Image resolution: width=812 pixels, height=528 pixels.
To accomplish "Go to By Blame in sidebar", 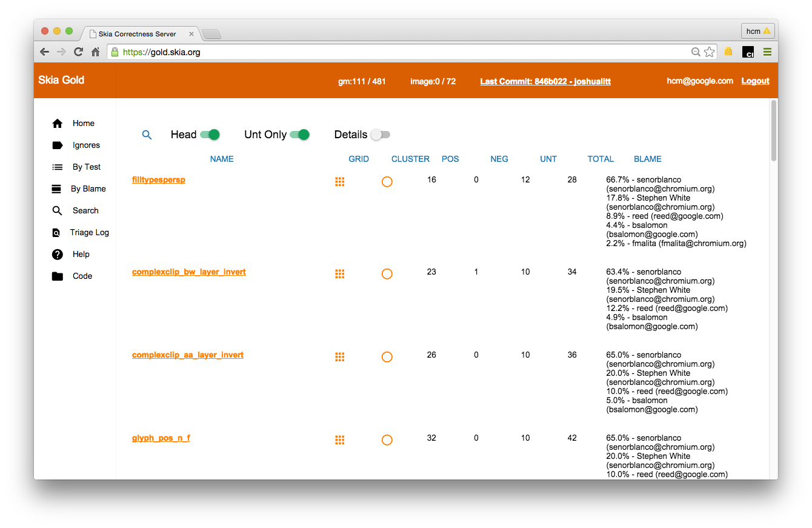I will (88, 189).
